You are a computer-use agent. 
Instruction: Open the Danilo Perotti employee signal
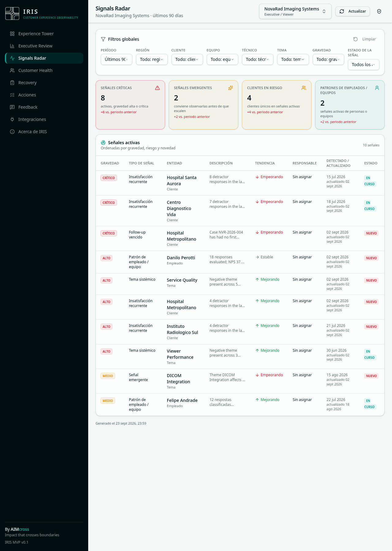click(240, 262)
